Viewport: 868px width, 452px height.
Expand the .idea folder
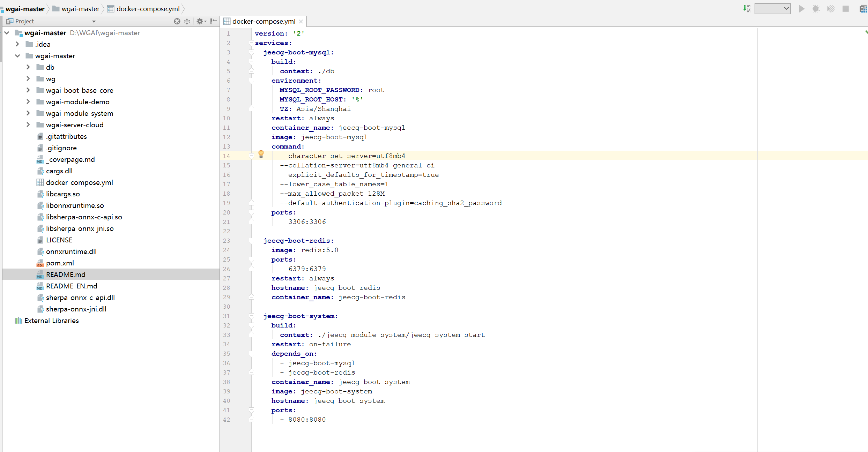(x=17, y=44)
